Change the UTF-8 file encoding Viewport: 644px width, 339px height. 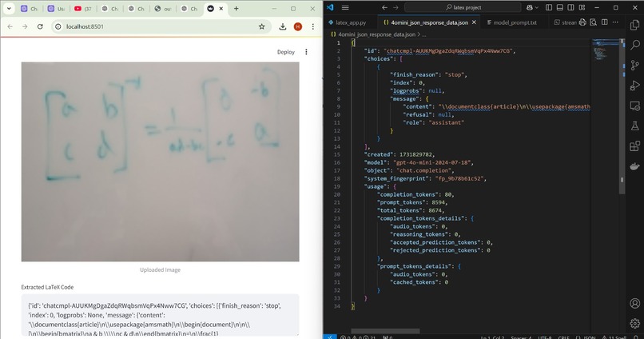tap(545, 337)
